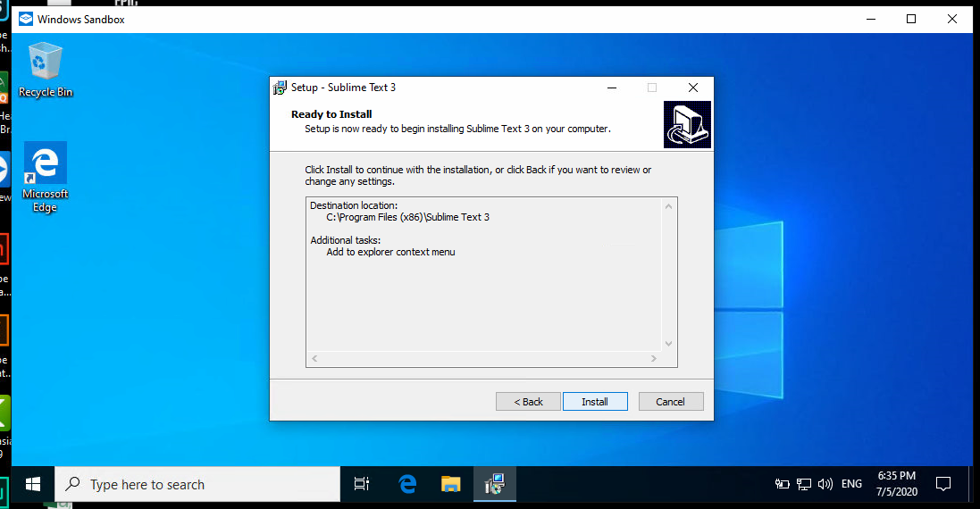Click the setup installer taskbar button
Screen dimensions: 980x509
click(x=495, y=484)
